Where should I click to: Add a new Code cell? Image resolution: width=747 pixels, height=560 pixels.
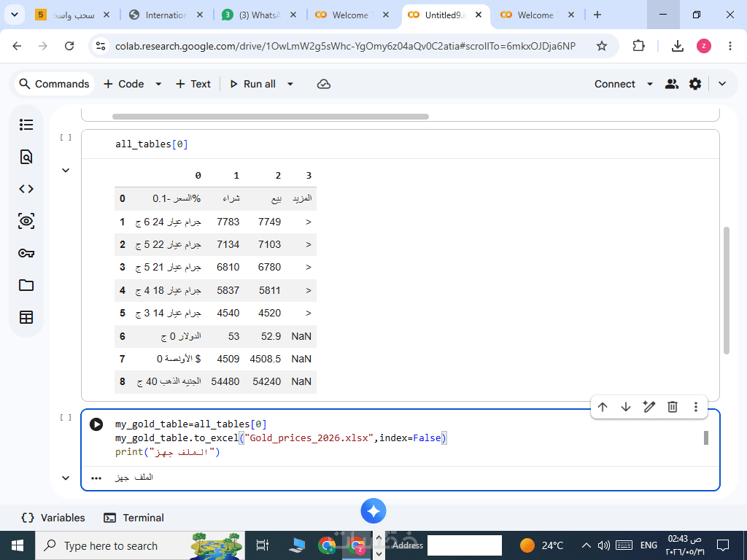[124, 85]
